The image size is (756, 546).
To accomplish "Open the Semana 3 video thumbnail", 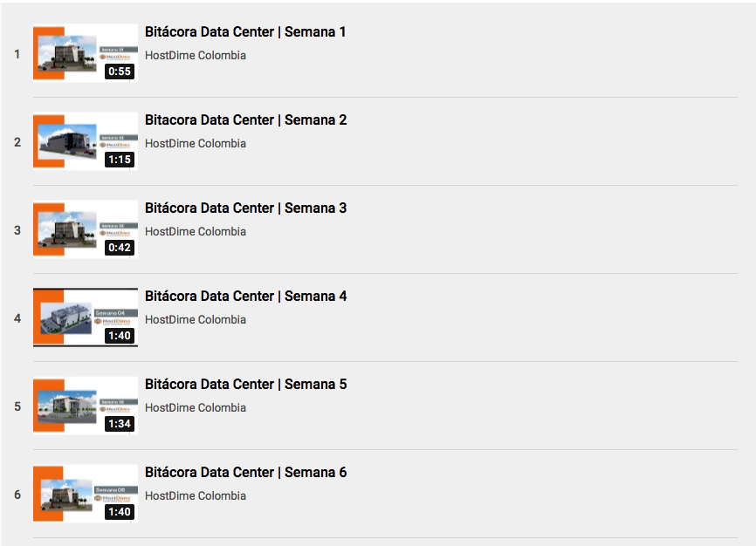I will pyautogui.click(x=86, y=229).
